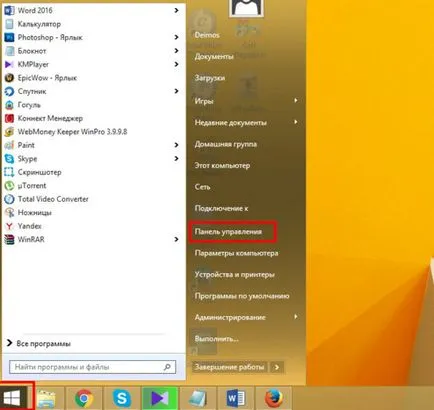Click the Блокнот notepad icon
434x410 pixels.
point(9,51)
